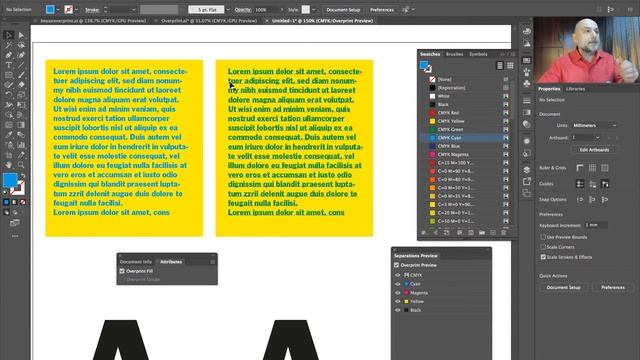The height and width of the screenshot is (360, 640).
Task: Switch Swatches panel to thumbnail view
Action: click(x=510, y=65)
